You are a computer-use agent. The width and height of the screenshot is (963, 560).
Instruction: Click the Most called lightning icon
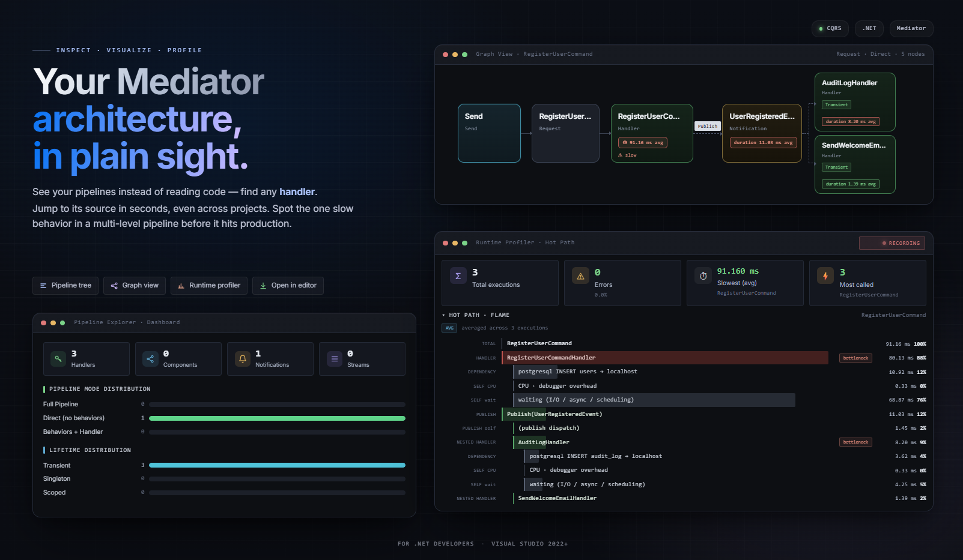[x=825, y=276]
